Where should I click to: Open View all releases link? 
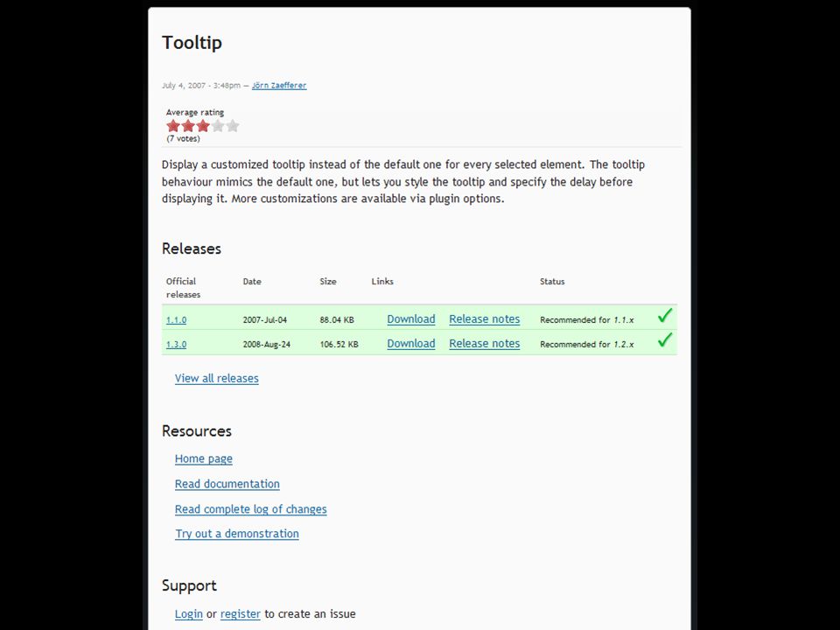(216, 378)
